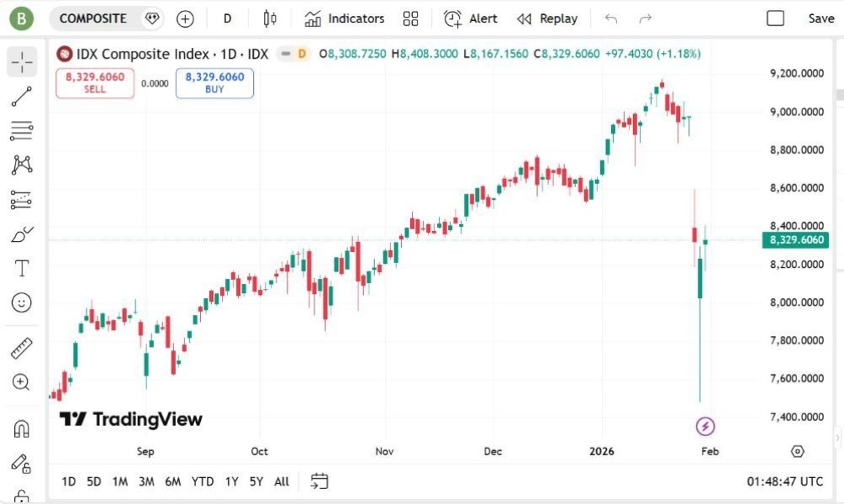Open the Fibonacci retracement tool
Screen dimensions: 844x504
(20, 129)
